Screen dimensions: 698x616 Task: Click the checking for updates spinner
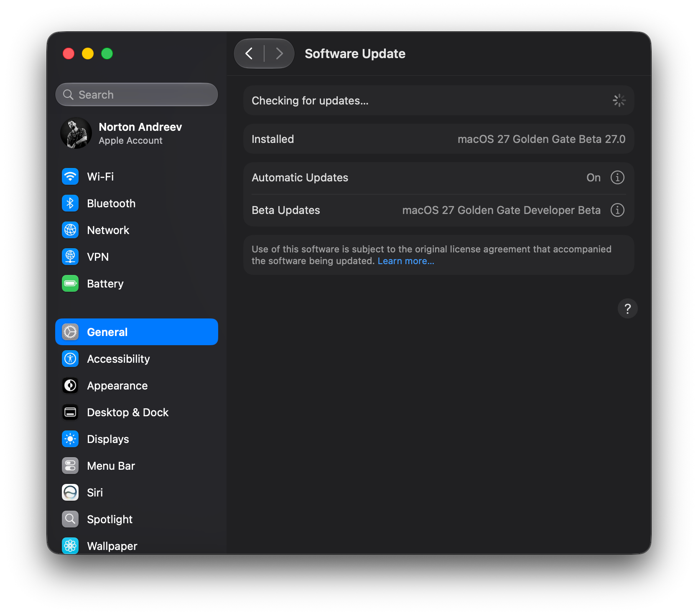coord(619,100)
